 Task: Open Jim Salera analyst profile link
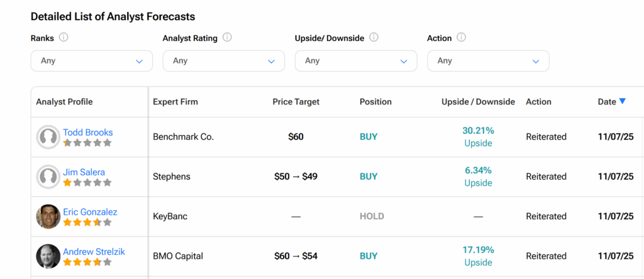tap(84, 172)
